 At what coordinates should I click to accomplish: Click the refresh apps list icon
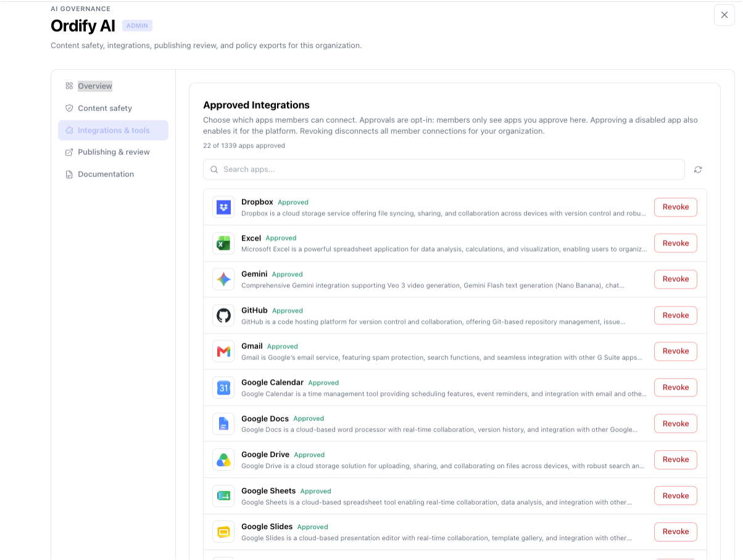698,170
